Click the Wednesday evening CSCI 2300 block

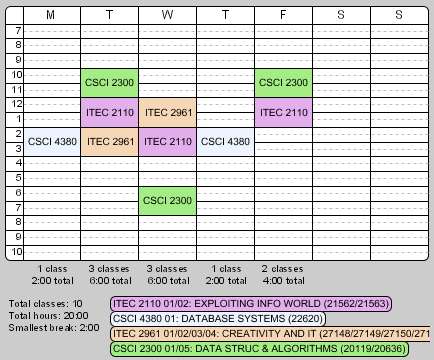coord(167,201)
